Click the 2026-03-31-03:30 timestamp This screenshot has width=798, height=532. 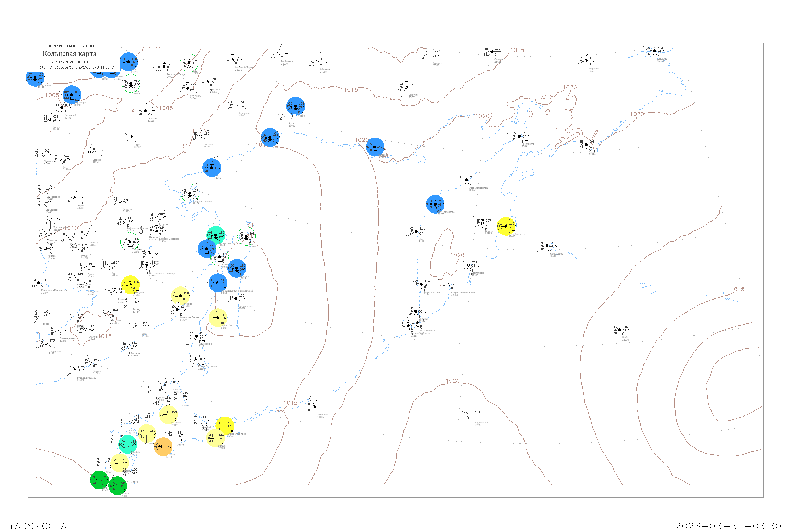pos(728,526)
